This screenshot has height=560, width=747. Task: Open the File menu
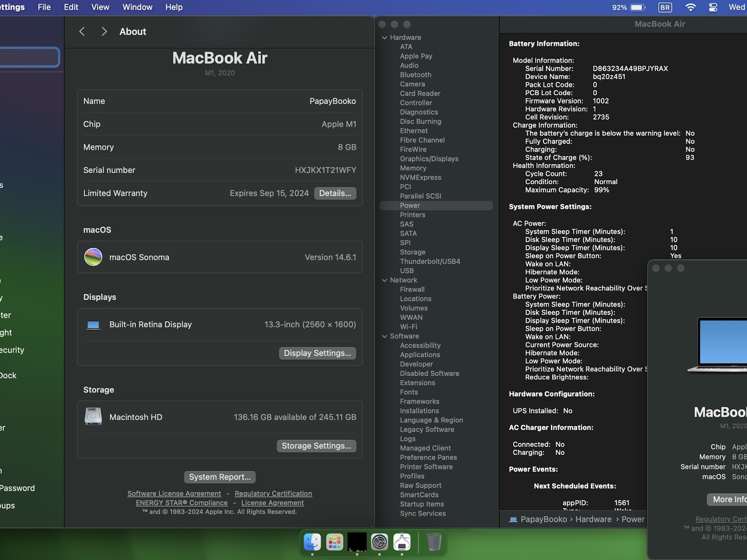(44, 7)
